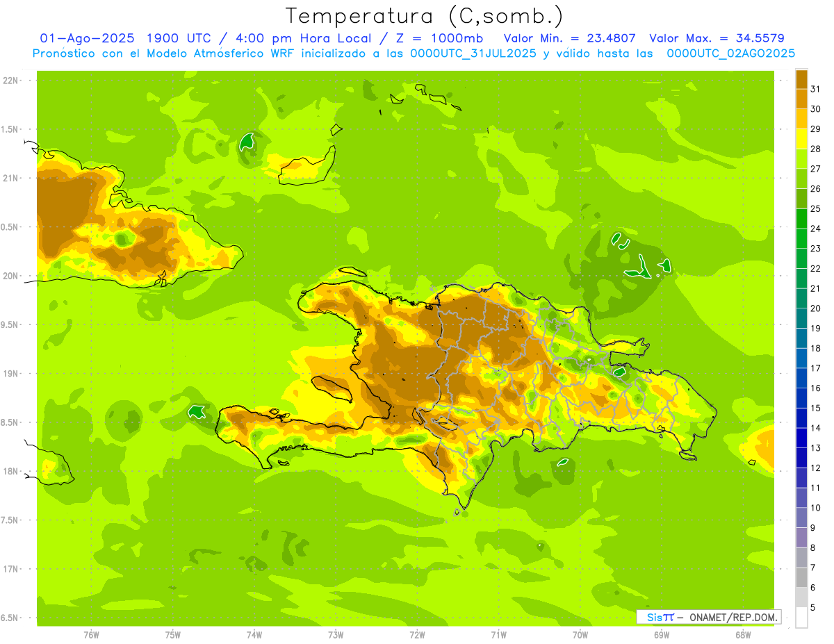Click the '75W' longitude label
The image size is (834, 644).
point(173,634)
